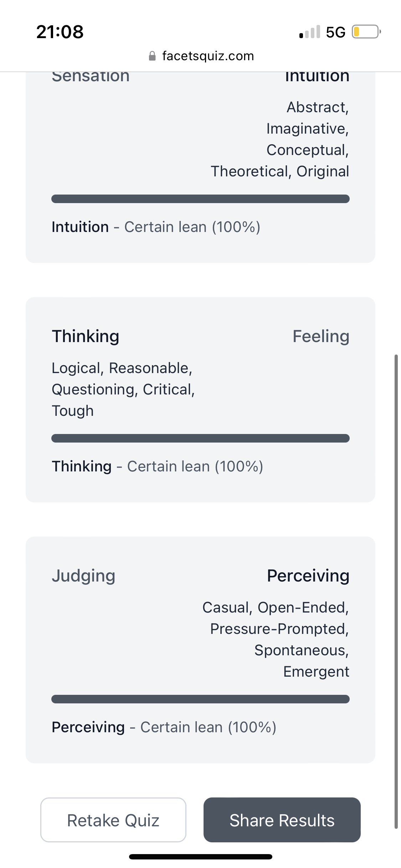Tap the Sensation heading at top
Viewport: 401px width, 868px height.
point(91,77)
